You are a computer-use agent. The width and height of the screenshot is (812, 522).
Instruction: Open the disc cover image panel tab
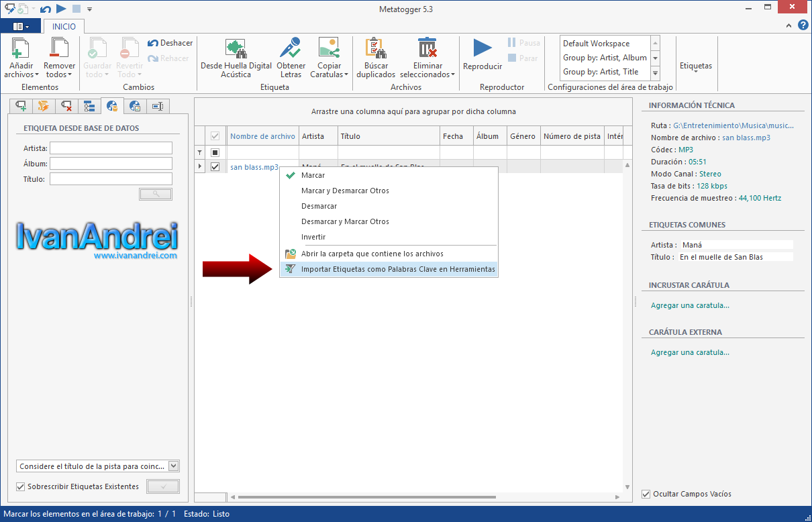click(135, 106)
